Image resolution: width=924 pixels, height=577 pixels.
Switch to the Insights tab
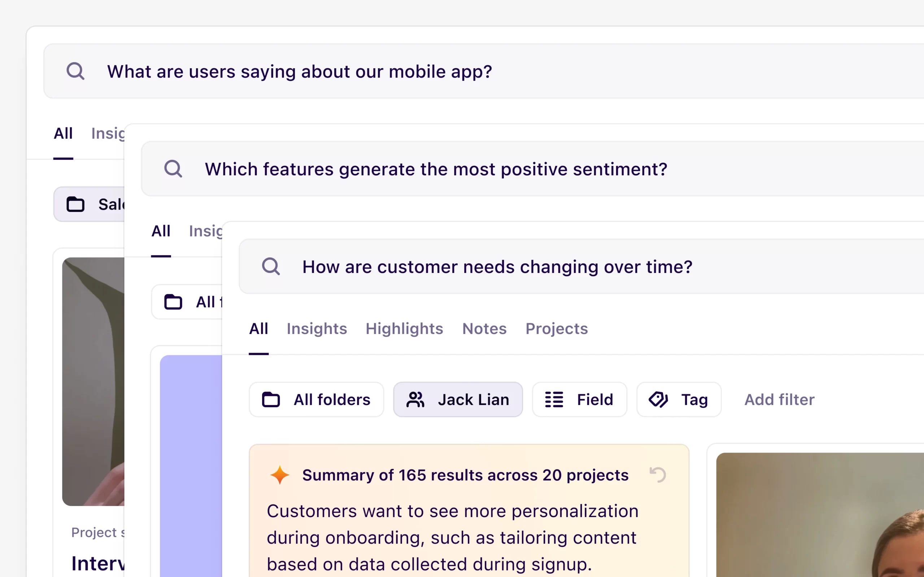[x=317, y=329]
